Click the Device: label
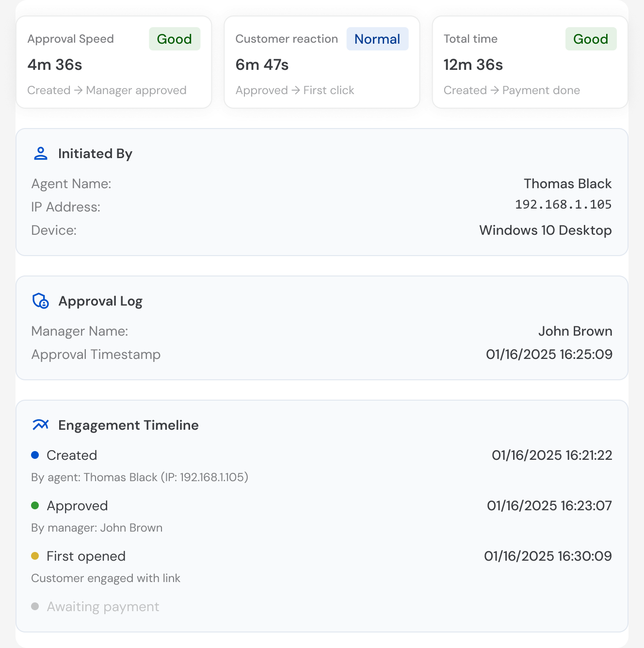 [54, 230]
